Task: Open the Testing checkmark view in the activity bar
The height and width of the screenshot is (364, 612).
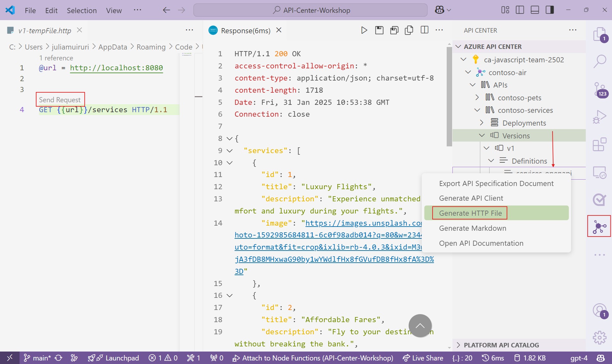Action: (599, 200)
